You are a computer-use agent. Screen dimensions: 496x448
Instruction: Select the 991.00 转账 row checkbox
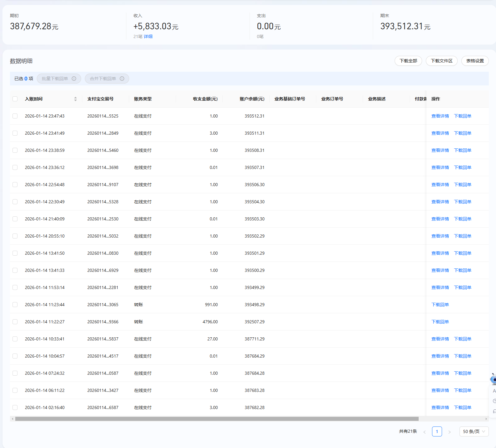(x=15, y=305)
